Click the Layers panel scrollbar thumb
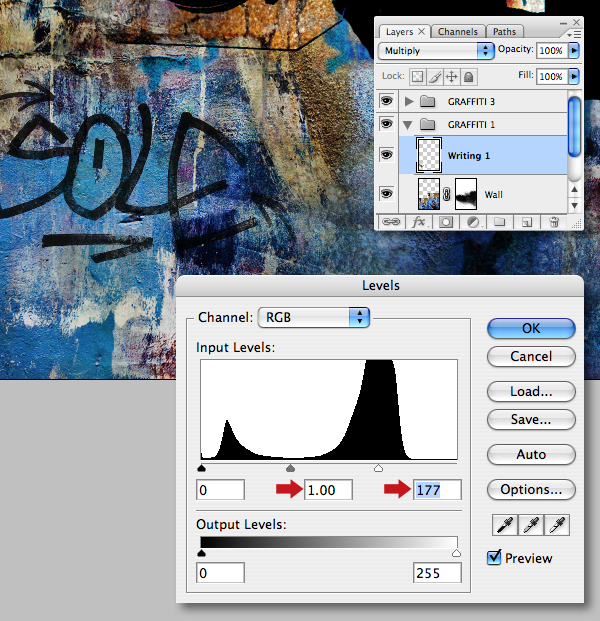Screen dimensions: 600x621 pos(574,126)
